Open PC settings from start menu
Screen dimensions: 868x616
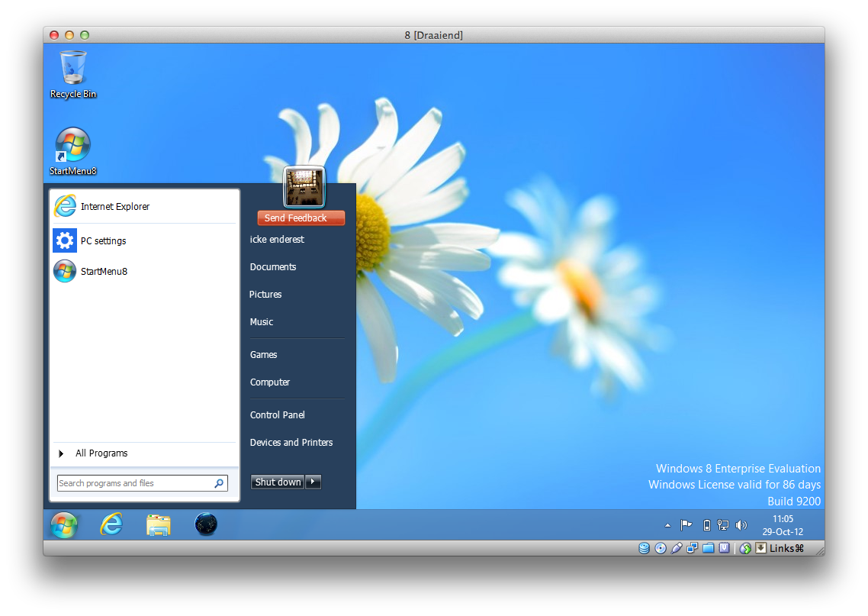point(103,241)
